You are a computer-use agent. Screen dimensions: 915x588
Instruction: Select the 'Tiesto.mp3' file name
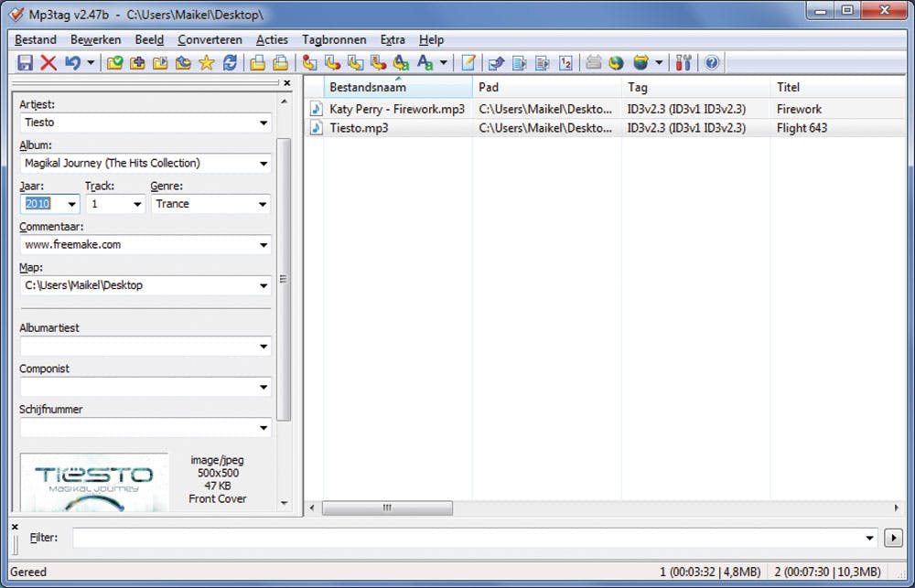click(359, 128)
